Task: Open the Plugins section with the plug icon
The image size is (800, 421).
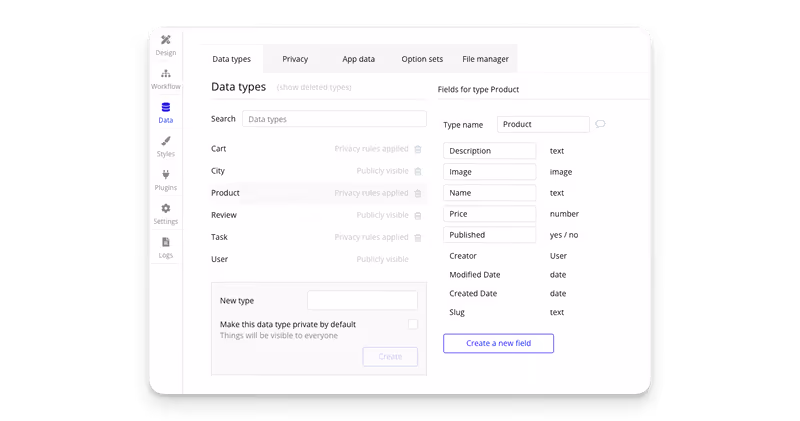Action: pos(166,180)
